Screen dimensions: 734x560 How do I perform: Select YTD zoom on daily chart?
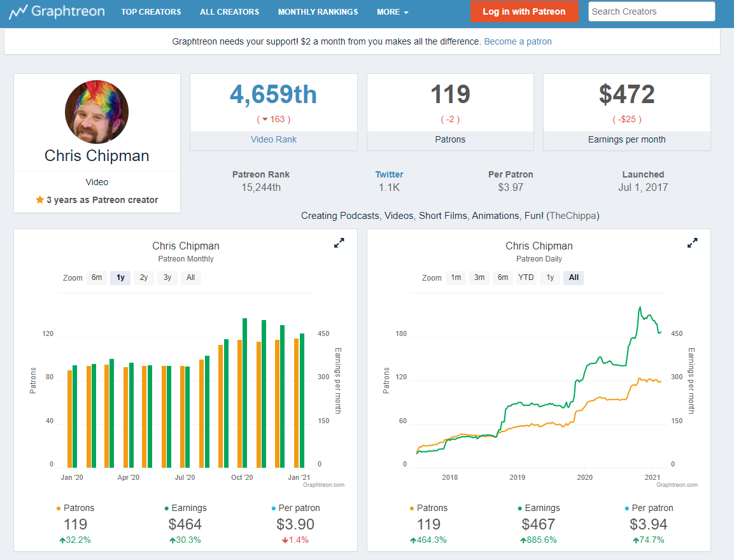point(526,277)
